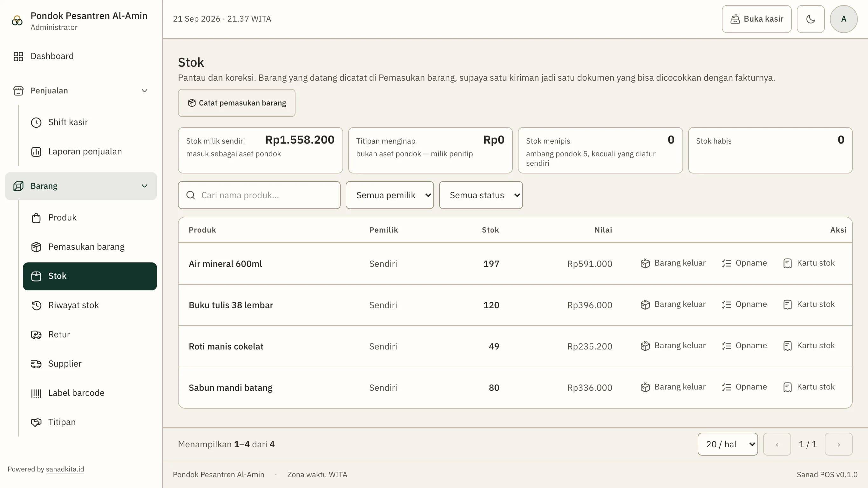The image size is (868, 488).
Task: Click the stock value 80
Action: (x=494, y=388)
